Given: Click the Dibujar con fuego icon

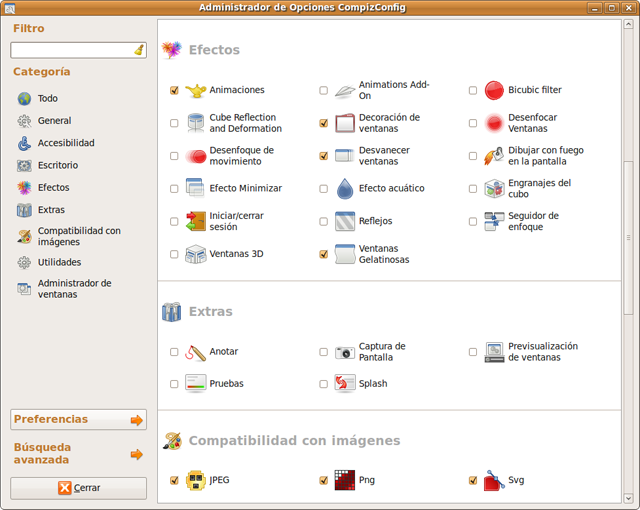Looking at the screenshot, I should pyautogui.click(x=493, y=155).
